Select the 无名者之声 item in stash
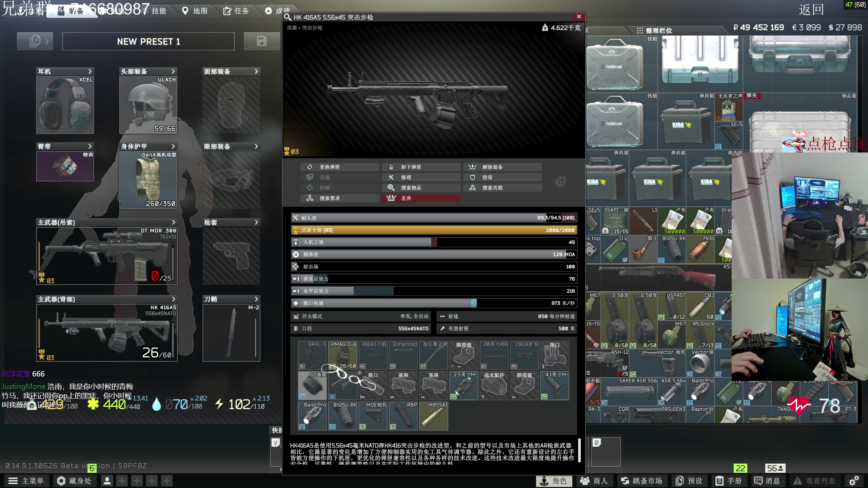 pos(729,107)
